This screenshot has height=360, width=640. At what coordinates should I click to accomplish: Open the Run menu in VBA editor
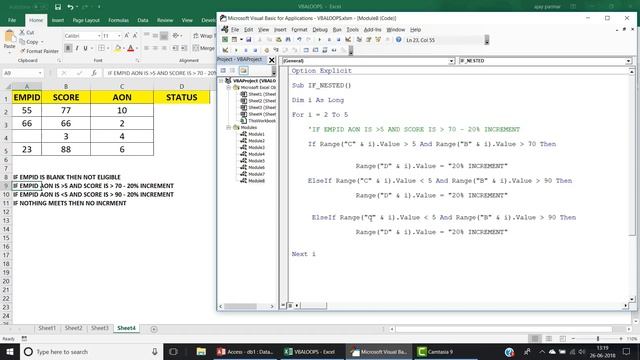[337, 29]
